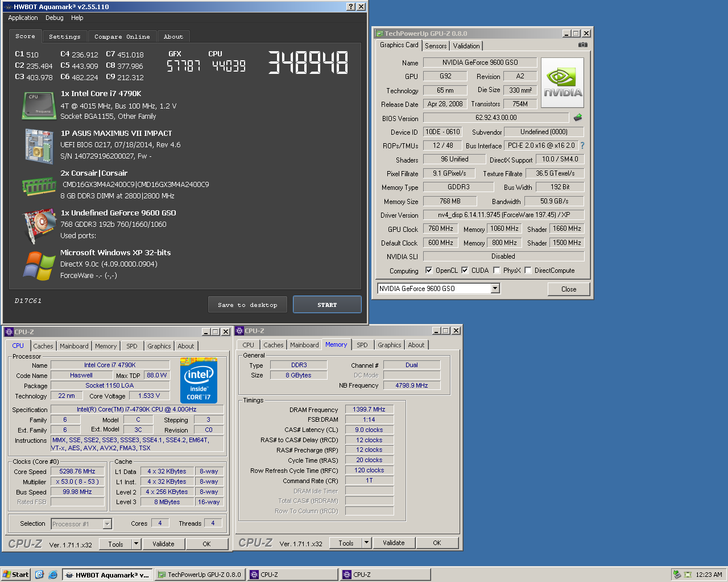Click Tools button in left CPU-Z window

tap(115, 544)
